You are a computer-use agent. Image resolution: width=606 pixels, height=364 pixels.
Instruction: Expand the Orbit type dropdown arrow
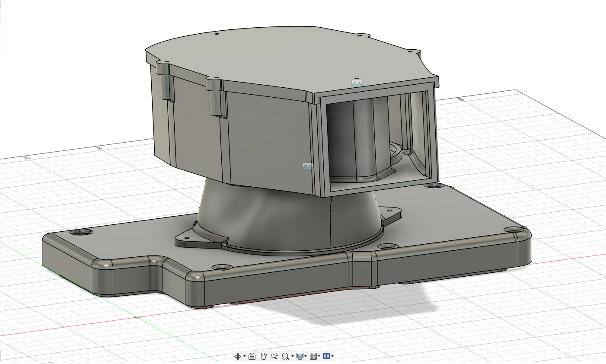pyautogui.click(x=245, y=357)
